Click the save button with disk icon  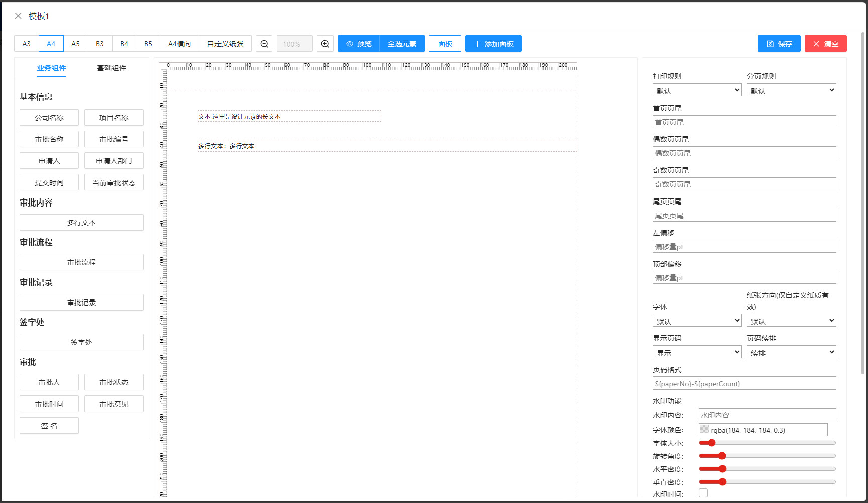(779, 44)
